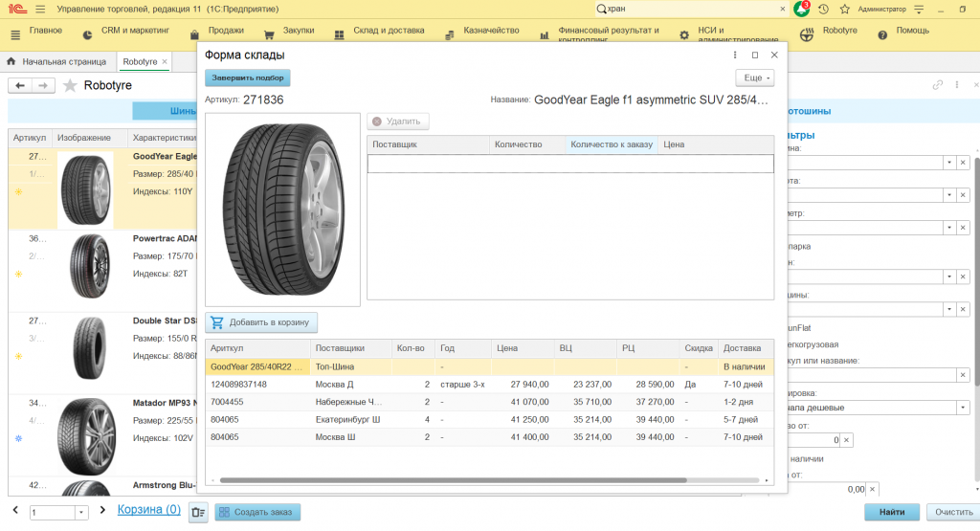The height and width of the screenshot is (531, 980).
Task: Open favorites star in the title bar
Action: 845,10
